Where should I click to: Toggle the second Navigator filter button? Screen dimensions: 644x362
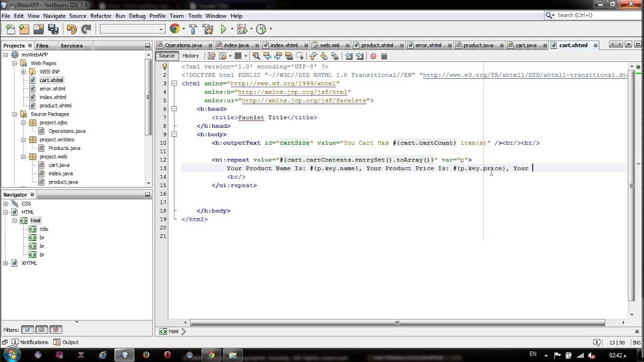coord(42,330)
